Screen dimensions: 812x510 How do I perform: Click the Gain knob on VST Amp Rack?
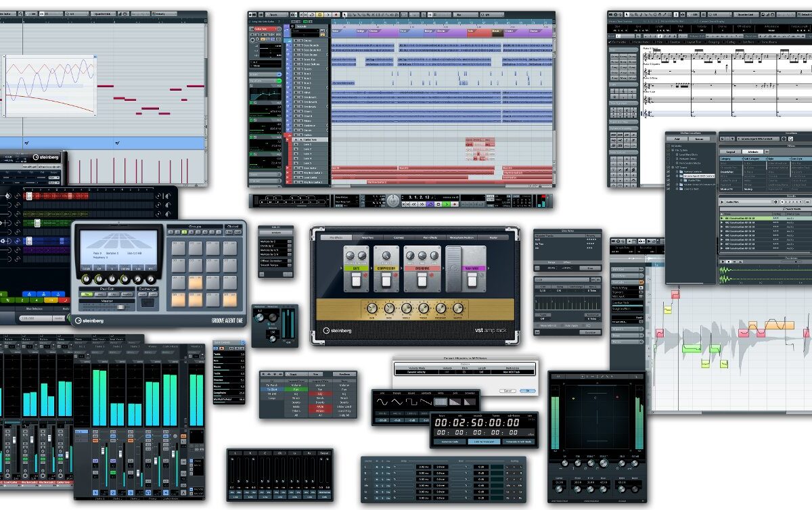372,308
